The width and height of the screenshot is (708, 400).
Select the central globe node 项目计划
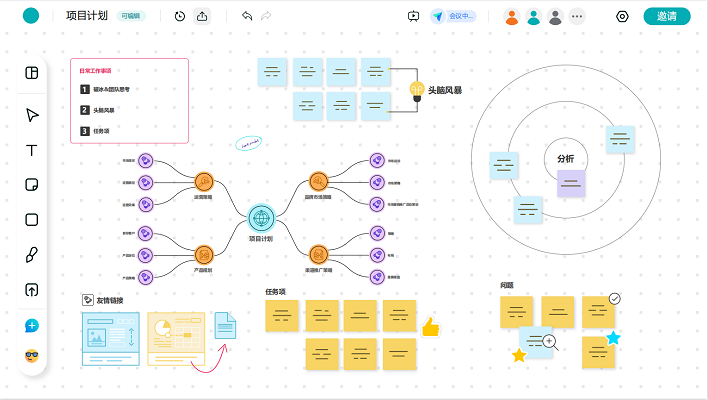[x=261, y=218]
